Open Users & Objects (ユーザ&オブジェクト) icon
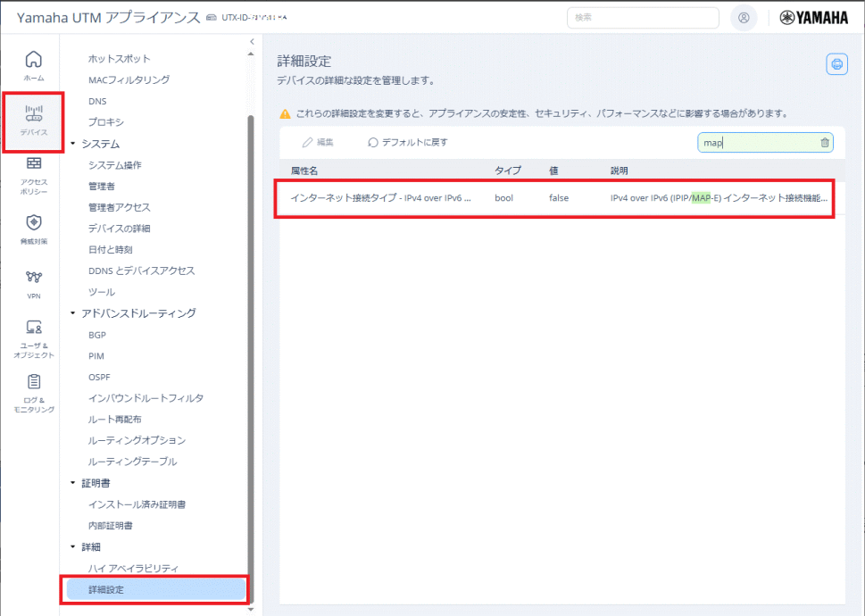Viewport: 865px width, 616px height. [33, 328]
